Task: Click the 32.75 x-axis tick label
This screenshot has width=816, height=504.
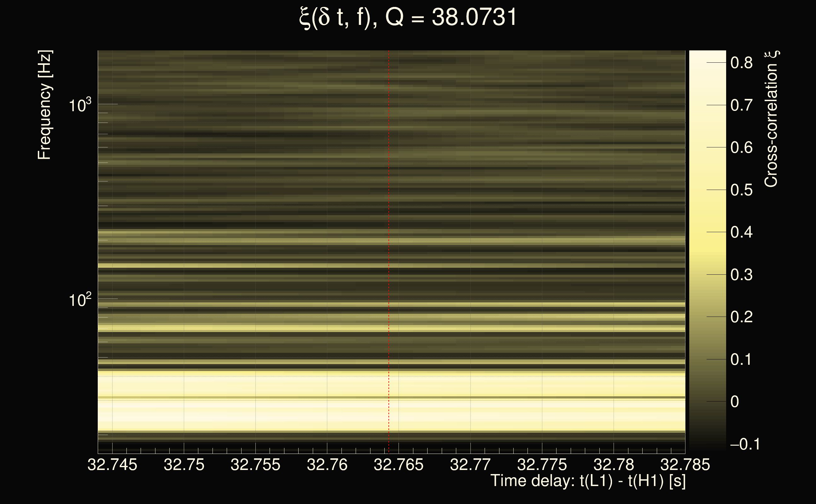Action: (x=184, y=465)
